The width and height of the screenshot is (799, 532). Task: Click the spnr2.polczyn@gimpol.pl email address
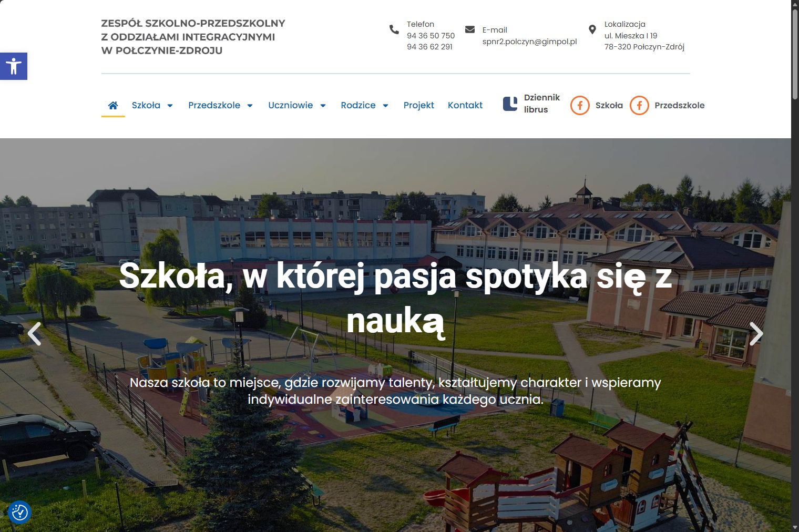[529, 42]
